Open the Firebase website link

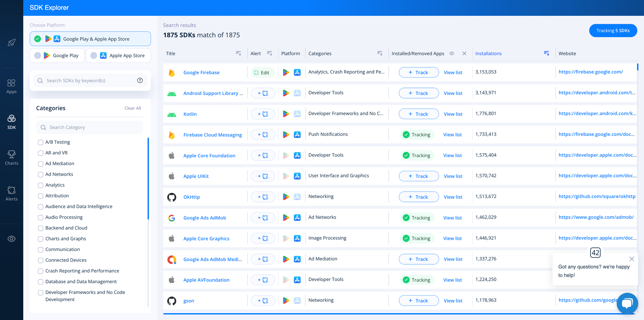(591, 72)
